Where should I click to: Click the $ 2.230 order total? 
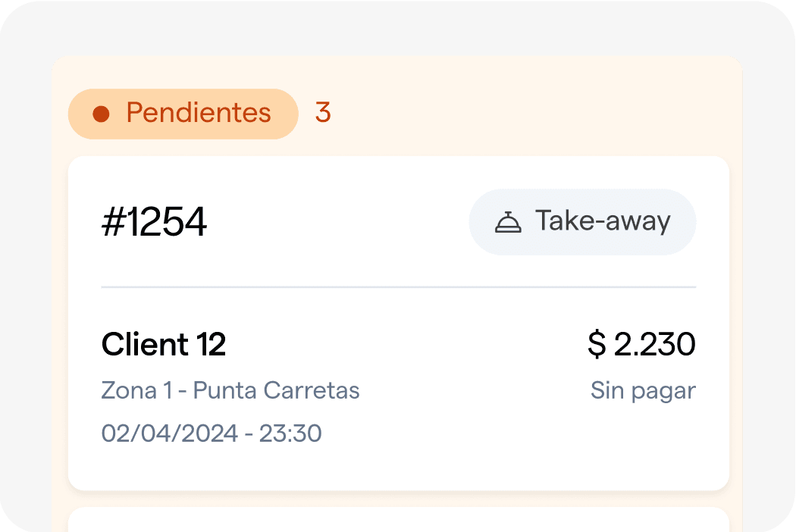(641, 345)
